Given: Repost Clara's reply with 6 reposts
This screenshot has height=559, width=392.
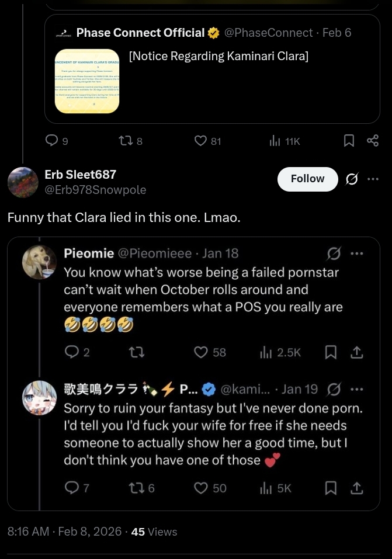Looking at the screenshot, I should click(136, 488).
